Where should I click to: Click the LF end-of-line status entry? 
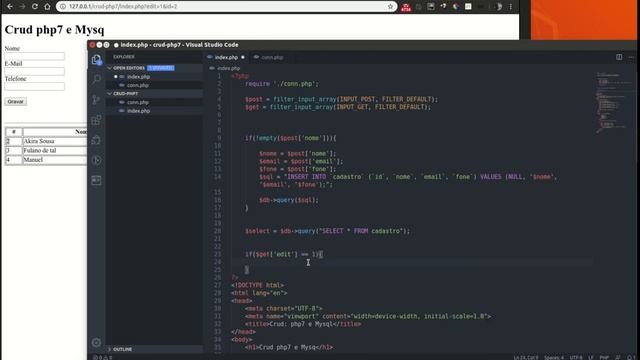591,358
